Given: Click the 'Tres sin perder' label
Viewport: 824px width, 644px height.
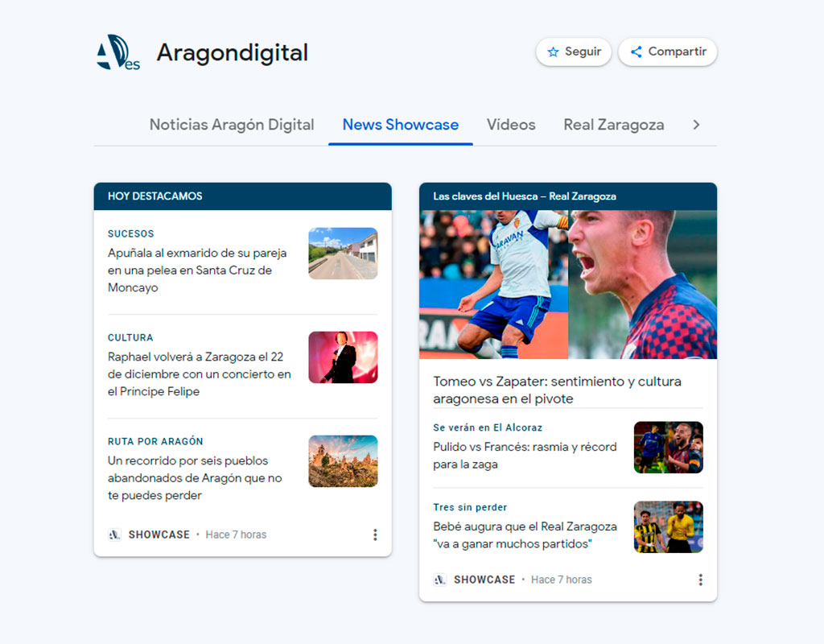Looking at the screenshot, I should 470,507.
